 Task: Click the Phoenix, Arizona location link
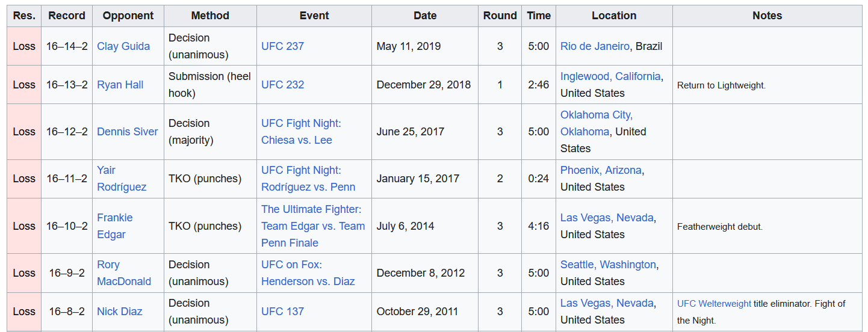click(601, 170)
